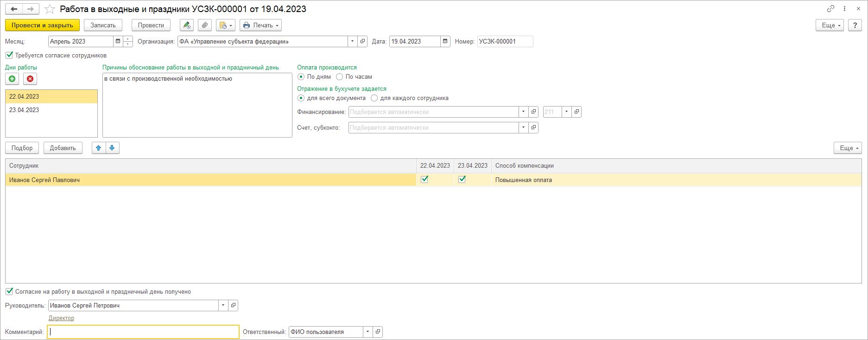Open help question mark button
The width and height of the screenshot is (868, 340).
pyautogui.click(x=855, y=25)
